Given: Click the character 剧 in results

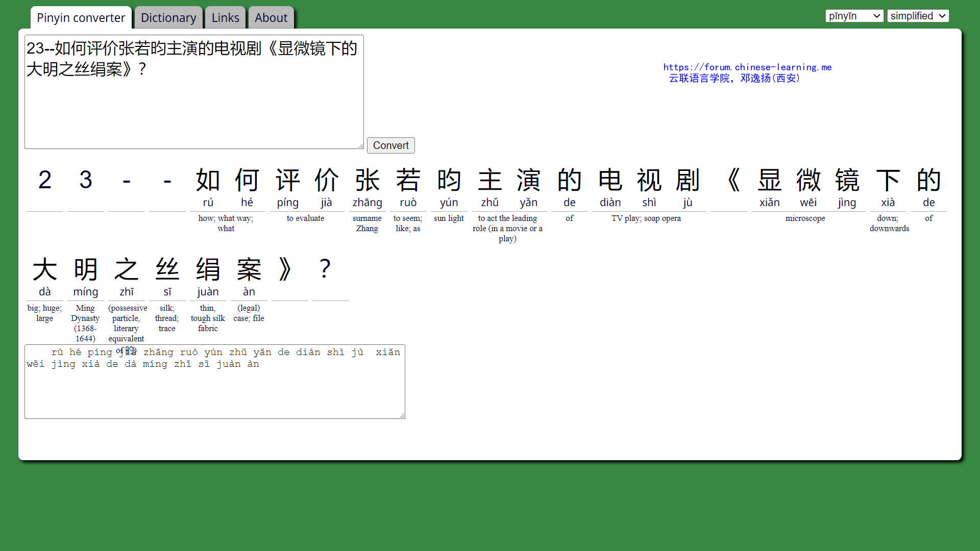Looking at the screenshot, I should tap(688, 180).
